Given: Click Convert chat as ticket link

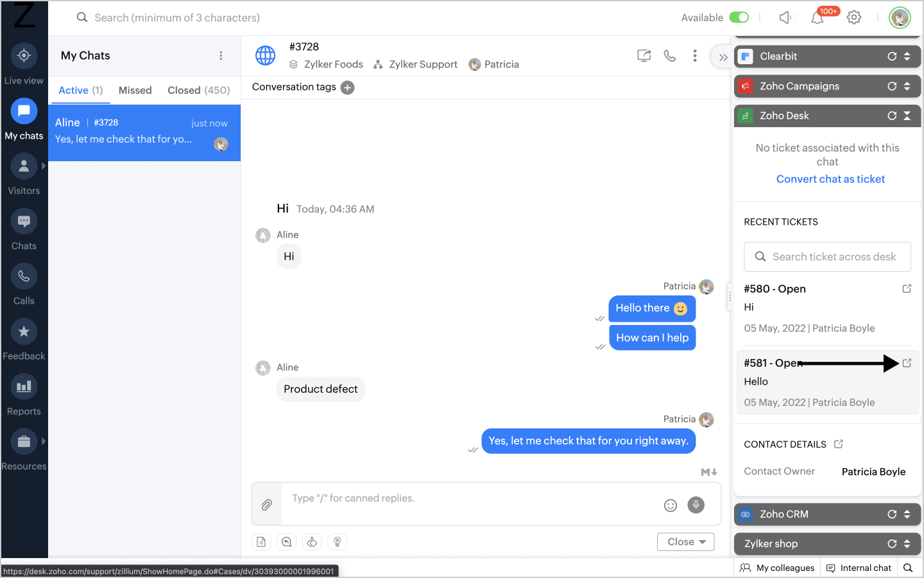Looking at the screenshot, I should point(830,179).
